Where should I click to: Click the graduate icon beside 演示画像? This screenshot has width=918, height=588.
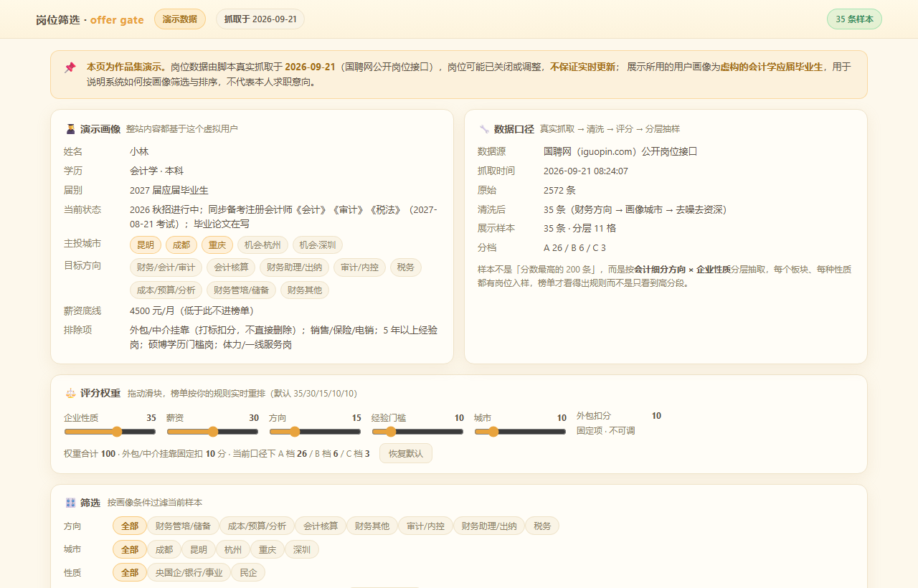[70, 129]
